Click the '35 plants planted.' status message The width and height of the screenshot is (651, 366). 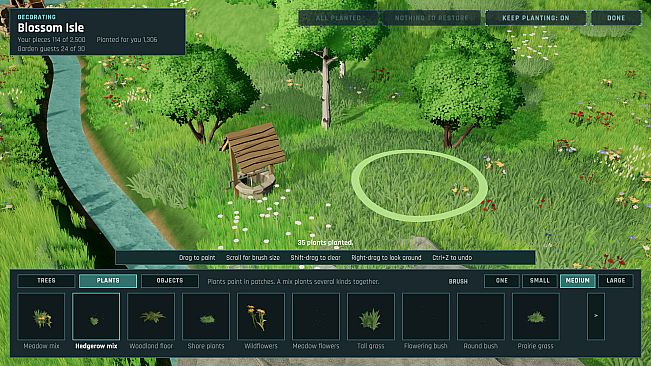[x=325, y=243]
